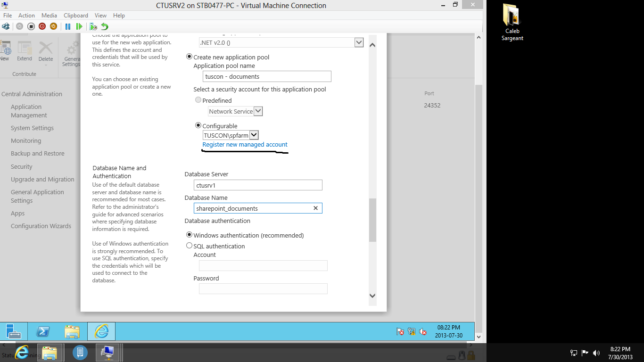
Task: Select Create new application pool radio button
Action: pyautogui.click(x=190, y=57)
